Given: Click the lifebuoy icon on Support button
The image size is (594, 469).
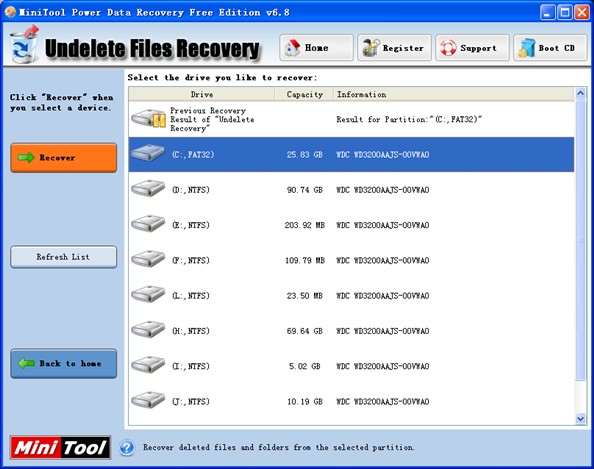Looking at the screenshot, I should tap(448, 48).
